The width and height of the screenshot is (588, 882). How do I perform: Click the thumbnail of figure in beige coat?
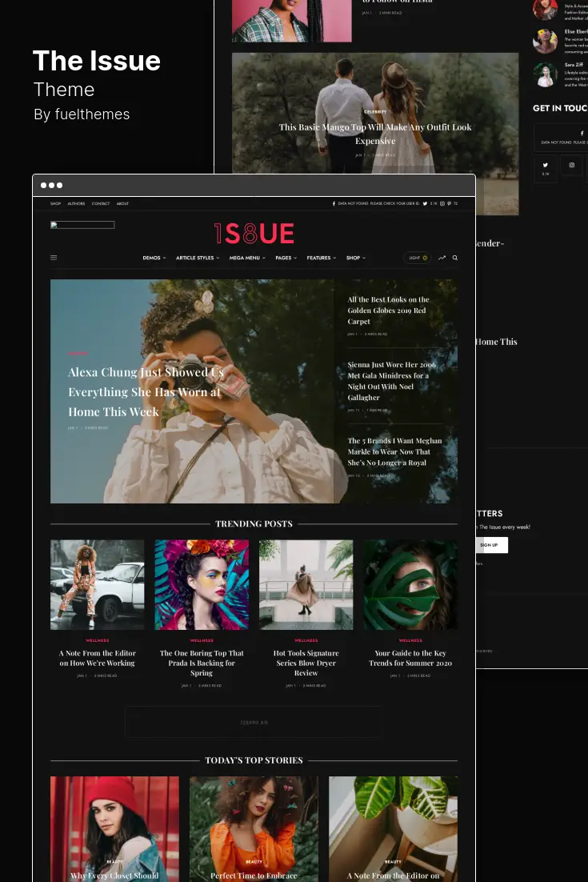[x=306, y=584]
